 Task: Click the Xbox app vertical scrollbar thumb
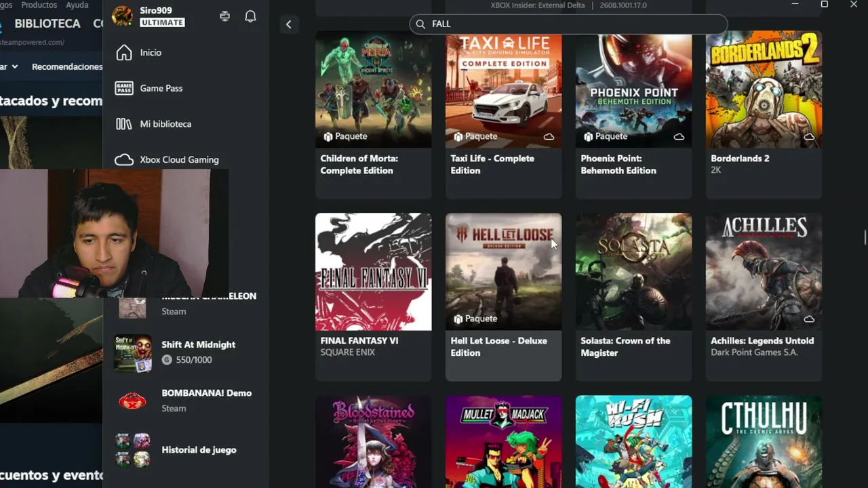coord(865,238)
